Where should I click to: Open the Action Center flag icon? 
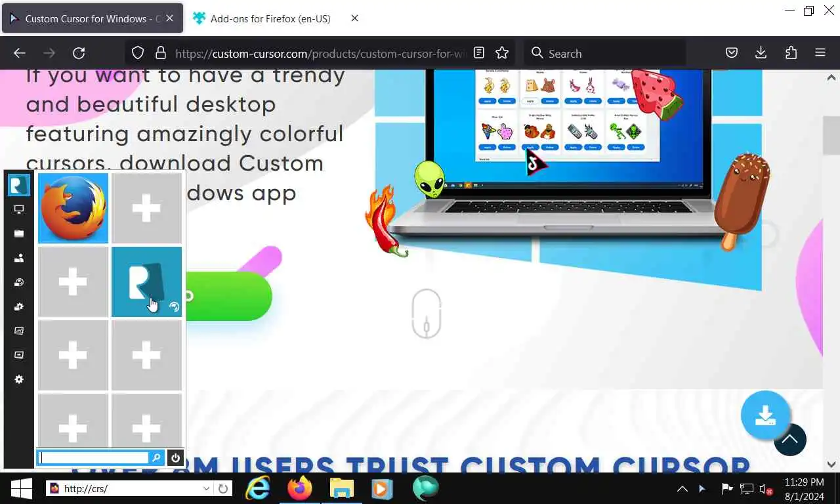(x=727, y=488)
